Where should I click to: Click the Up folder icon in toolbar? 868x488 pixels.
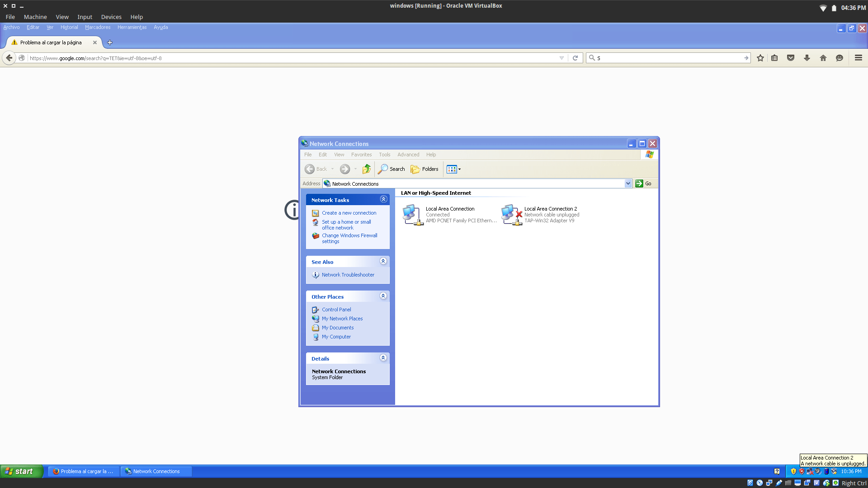pyautogui.click(x=366, y=169)
